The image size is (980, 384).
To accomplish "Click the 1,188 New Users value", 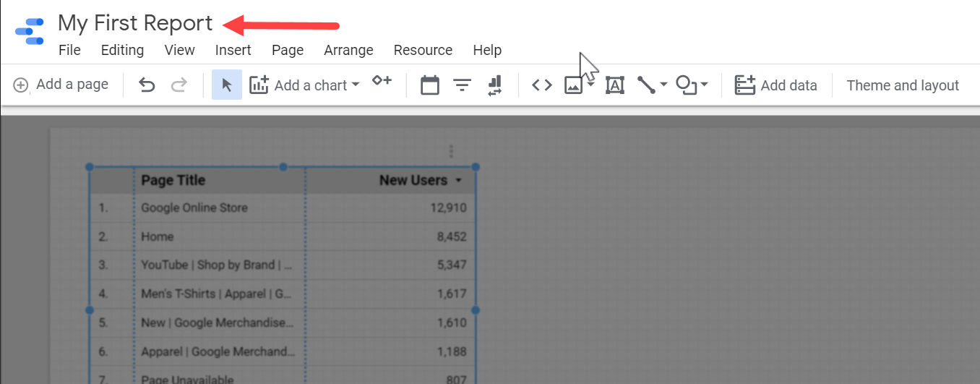I will click(452, 351).
